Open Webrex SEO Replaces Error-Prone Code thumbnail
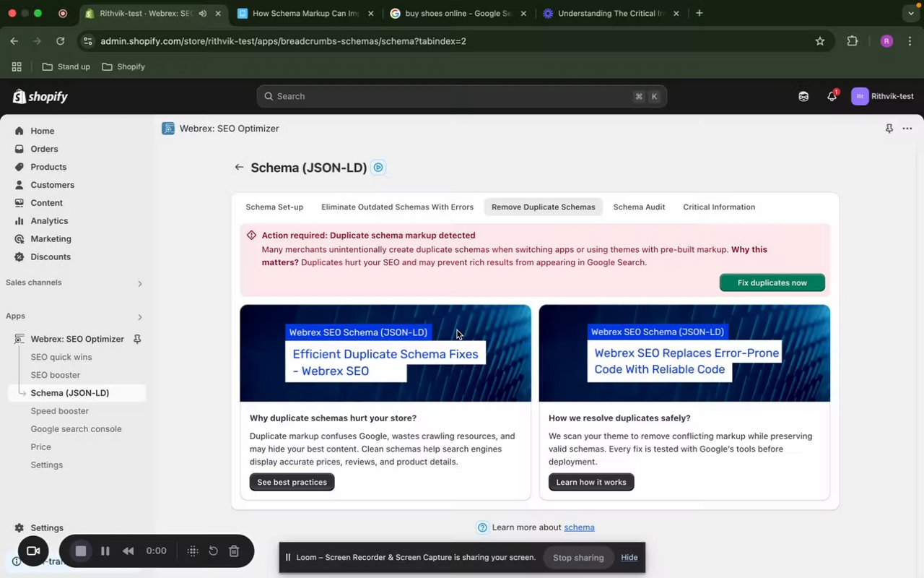Screen dimensions: 924x578 684,353
